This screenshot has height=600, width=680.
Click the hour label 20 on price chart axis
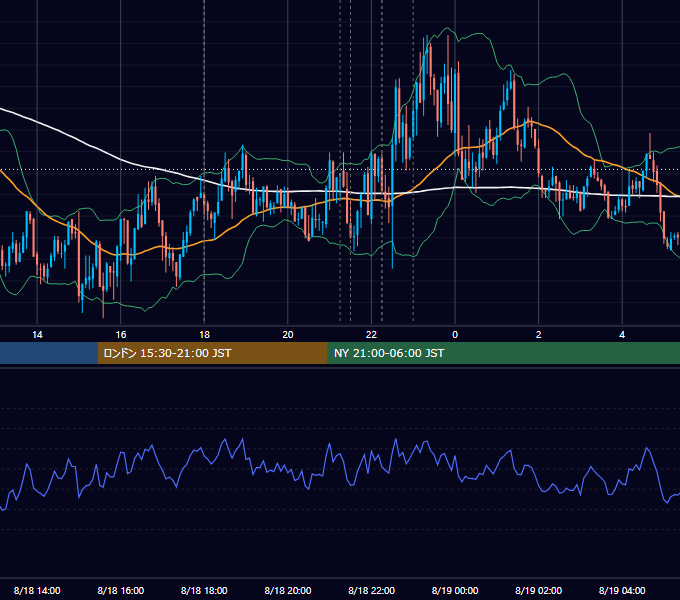288,335
